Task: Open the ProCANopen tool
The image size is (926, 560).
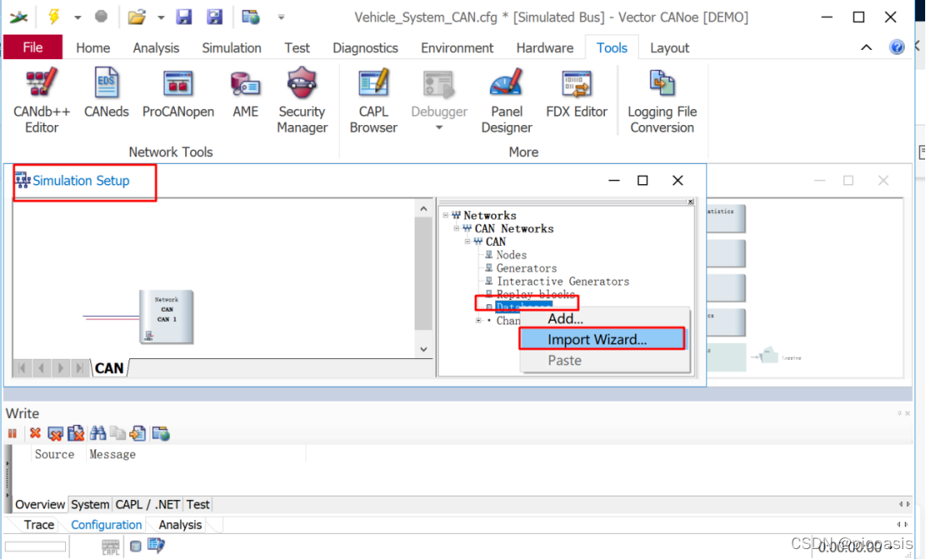Action: click(x=177, y=93)
